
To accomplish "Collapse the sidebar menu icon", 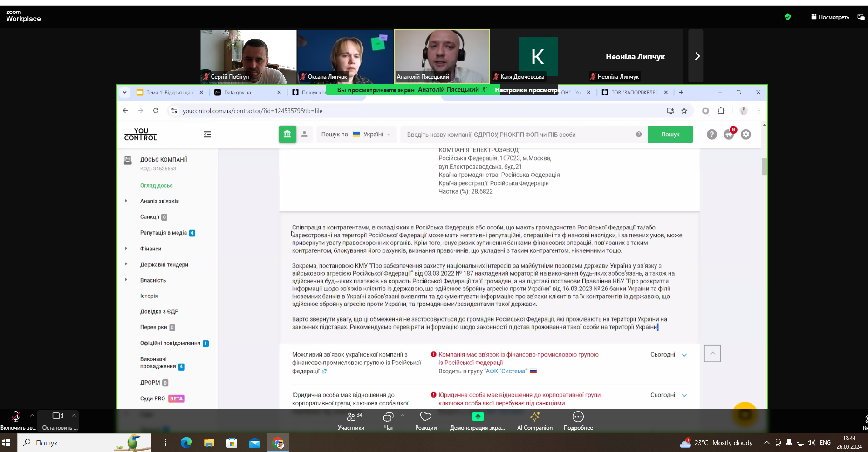I will tap(207, 135).
